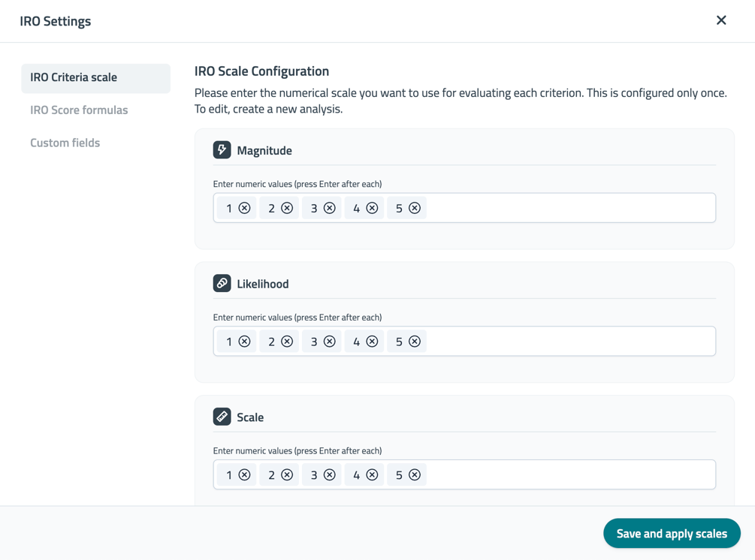Remove value 1 from Scale criterion
755x560 pixels.
[245, 475]
